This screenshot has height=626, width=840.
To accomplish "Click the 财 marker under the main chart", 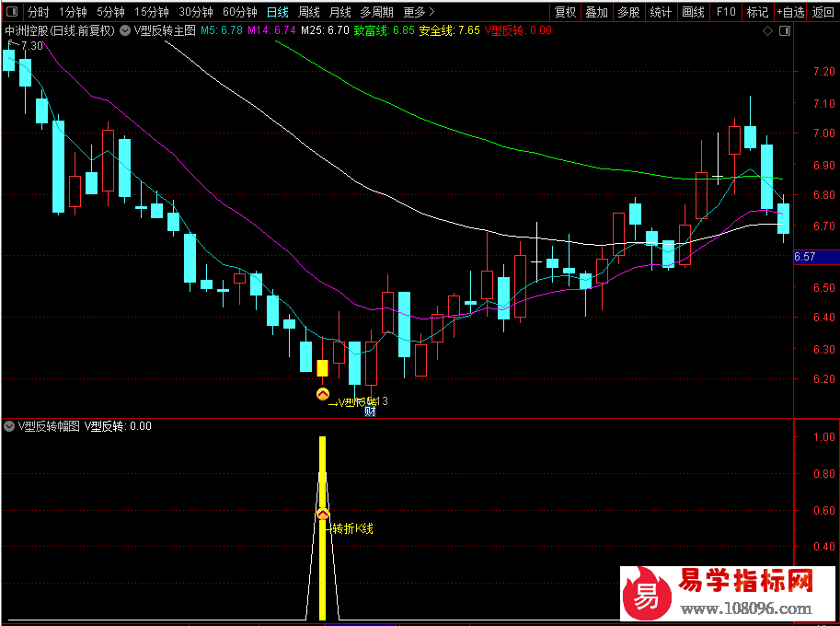I will [370, 412].
